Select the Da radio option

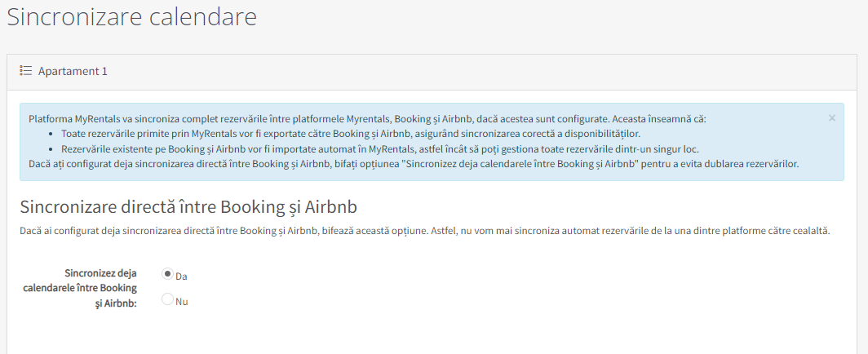point(167,274)
